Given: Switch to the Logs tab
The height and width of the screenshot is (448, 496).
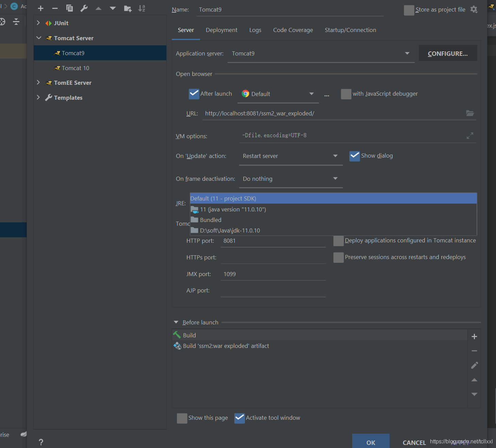Looking at the screenshot, I should (x=255, y=30).
